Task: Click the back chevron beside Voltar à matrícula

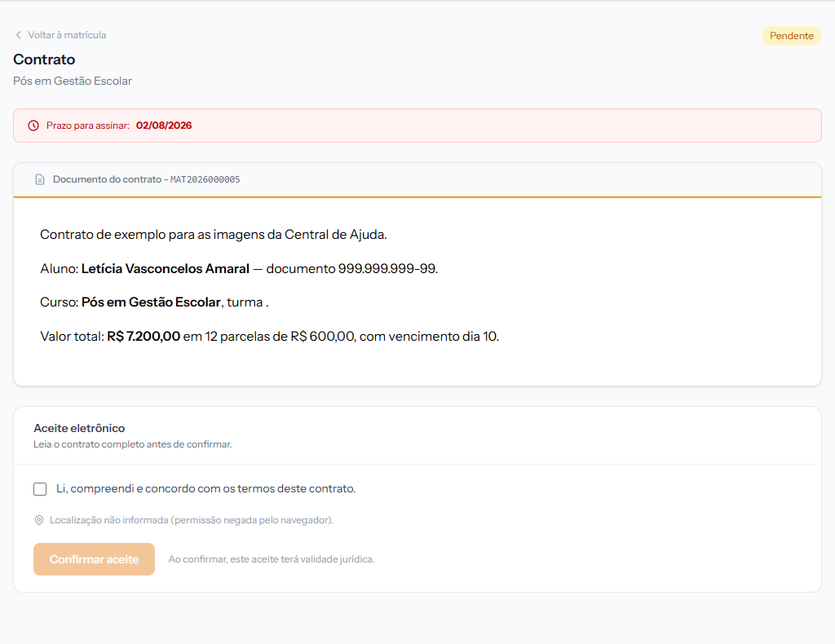Action: tap(19, 35)
